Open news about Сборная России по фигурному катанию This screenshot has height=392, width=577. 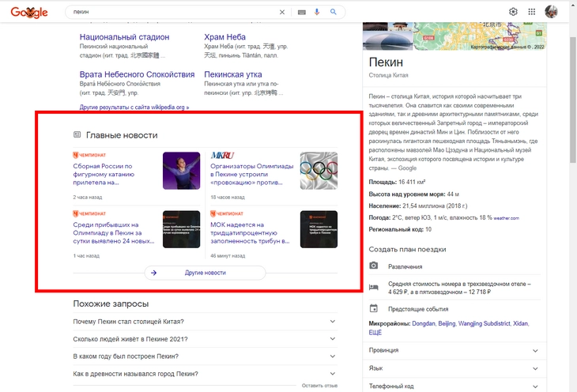point(104,174)
